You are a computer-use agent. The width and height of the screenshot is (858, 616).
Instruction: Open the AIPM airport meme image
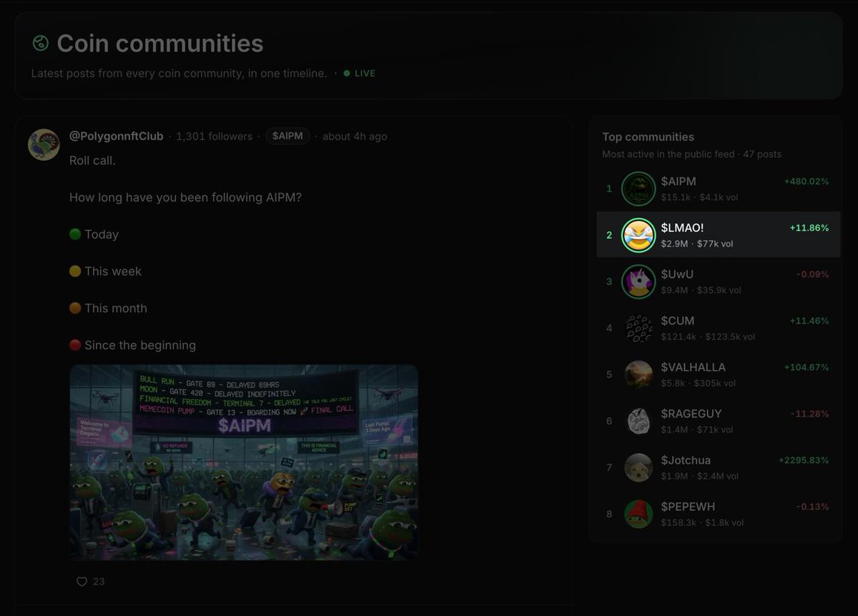click(x=244, y=462)
